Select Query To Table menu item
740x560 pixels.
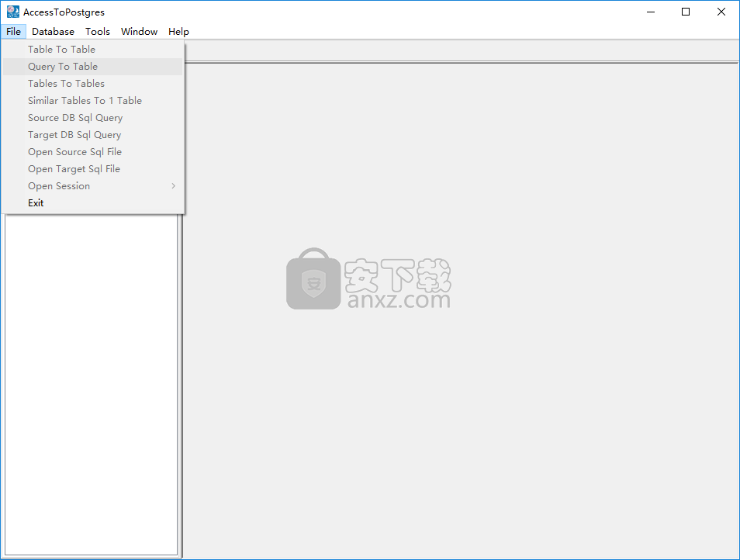92,67
